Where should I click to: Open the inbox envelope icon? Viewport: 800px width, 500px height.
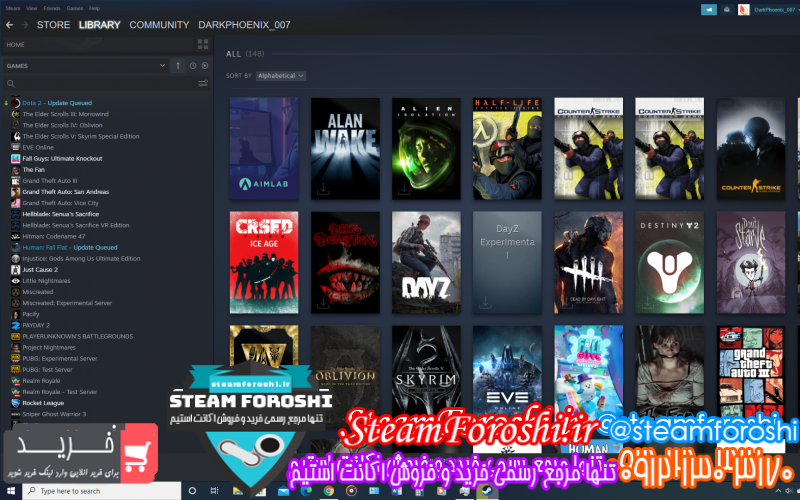point(726,9)
